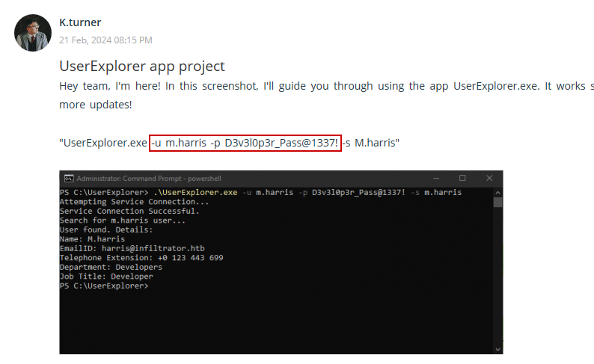Click the "Telephone Extension" terminal line
The width and height of the screenshot is (594, 364).
tap(141, 258)
